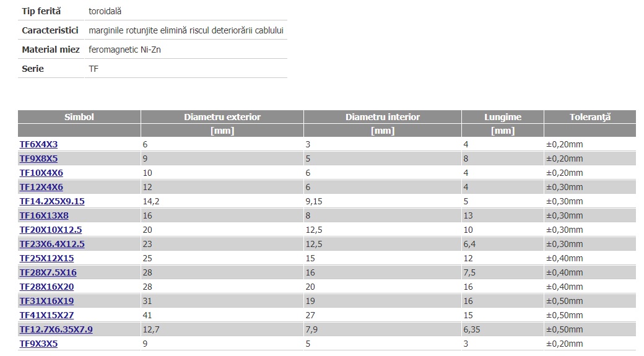Open the TF31X16X19 product link
The height and width of the screenshot is (356, 644).
[x=47, y=301]
